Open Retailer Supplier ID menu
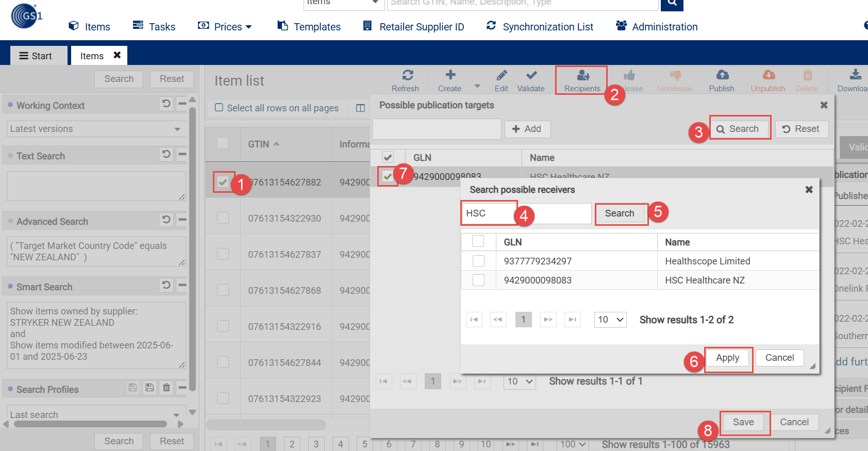868x451 pixels. 413,26
